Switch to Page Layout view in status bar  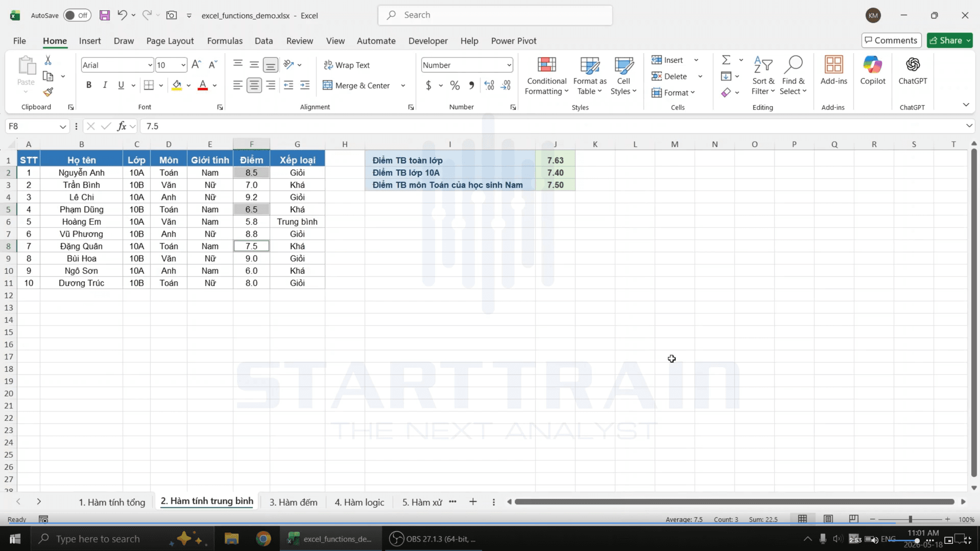point(828,519)
